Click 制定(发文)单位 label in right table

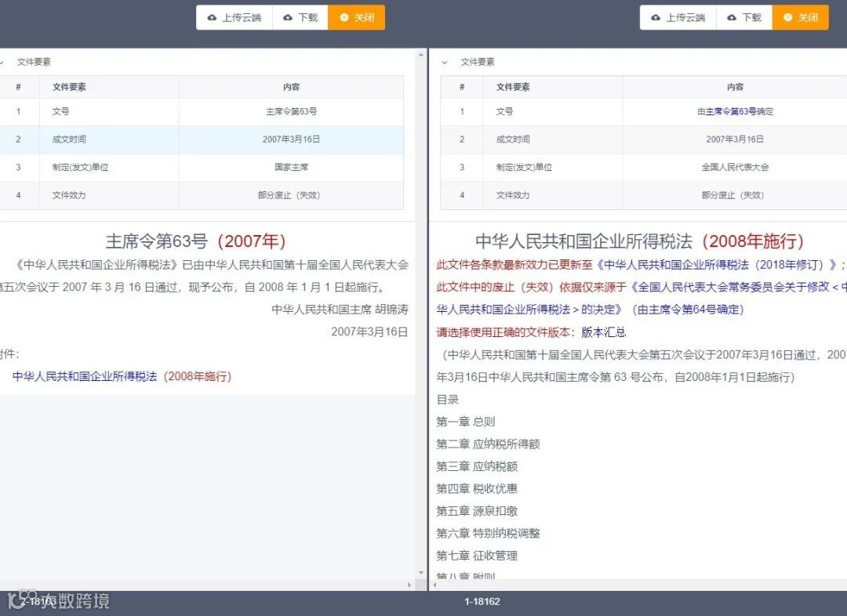tap(524, 168)
